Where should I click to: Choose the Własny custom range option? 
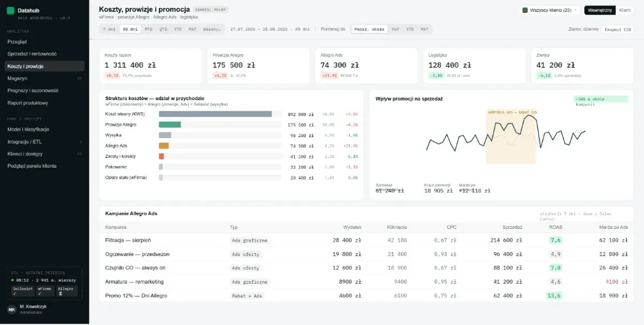click(x=211, y=29)
